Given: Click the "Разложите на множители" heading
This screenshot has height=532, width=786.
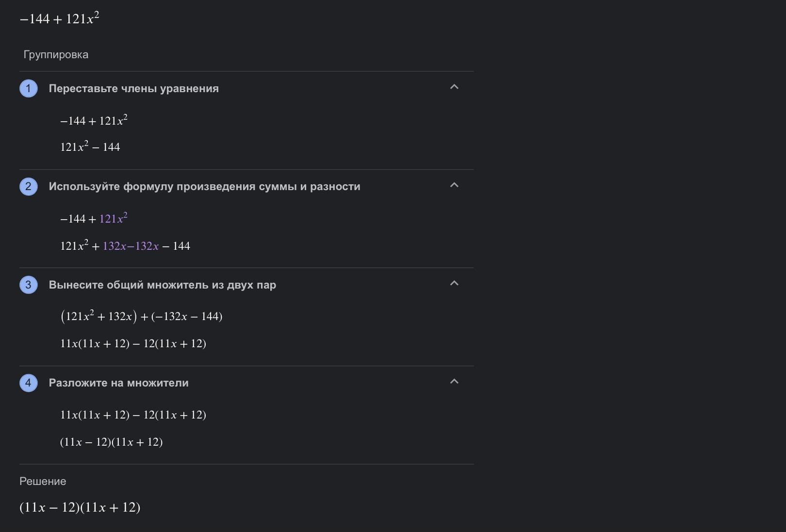Looking at the screenshot, I should click(118, 383).
